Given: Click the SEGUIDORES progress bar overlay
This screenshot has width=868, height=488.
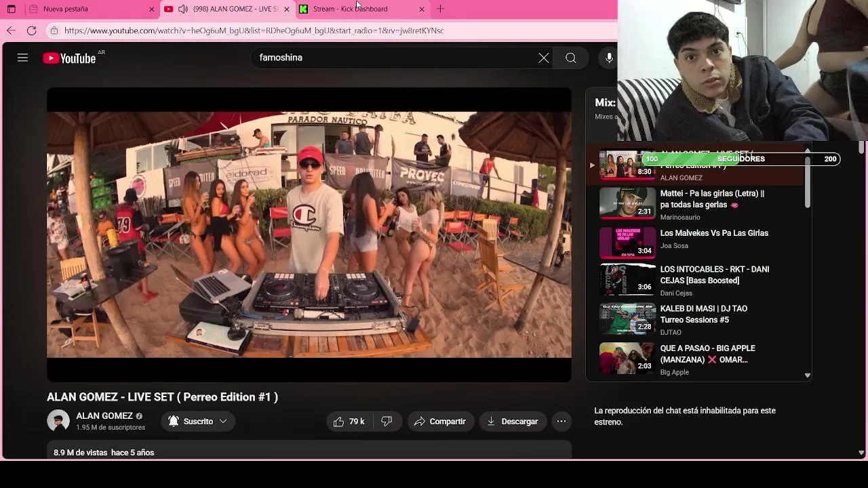Looking at the screenshot, I should pyautogui.click(x=741, y=159).
